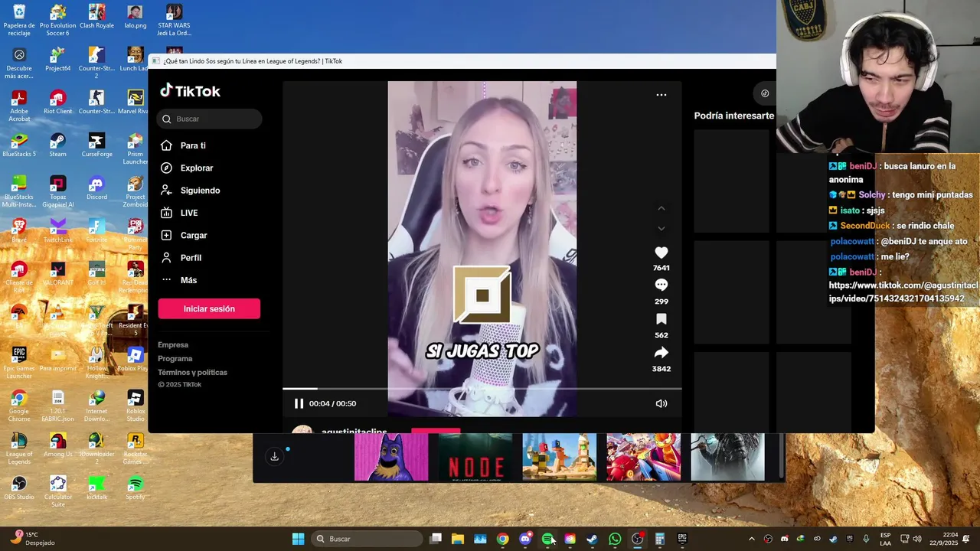
Task: Open Perfil in sidebar
Action: [191, 258]
